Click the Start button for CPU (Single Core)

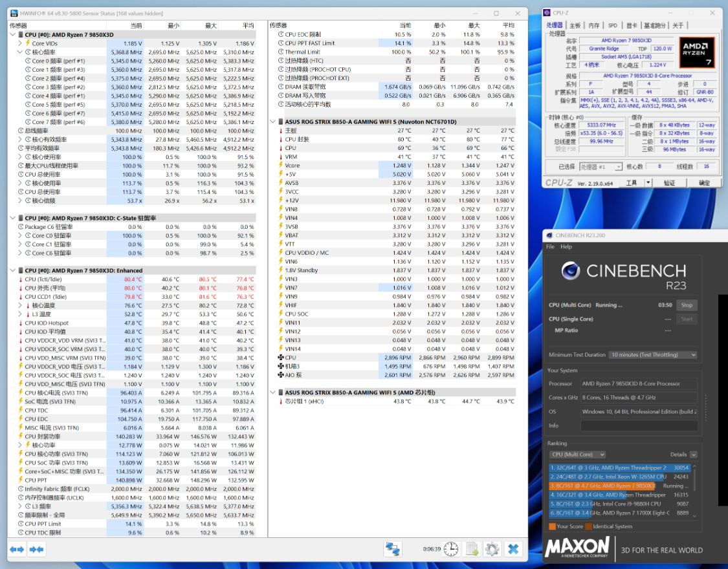click(687, 319)
